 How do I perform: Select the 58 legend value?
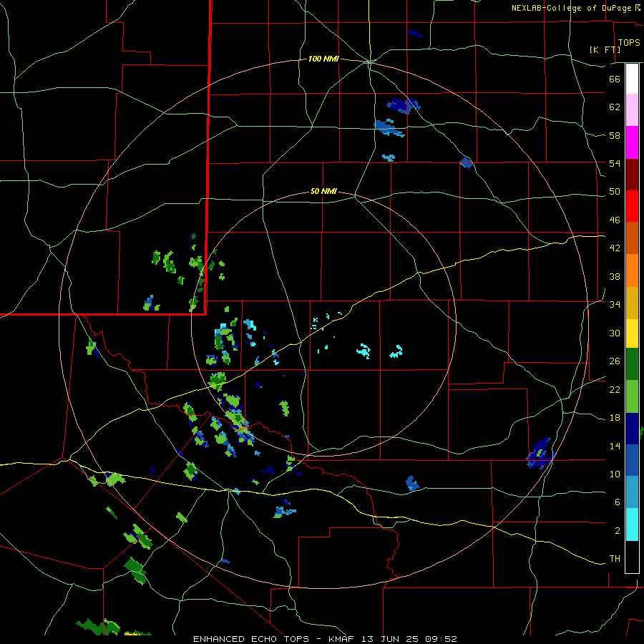coord(615,135)
